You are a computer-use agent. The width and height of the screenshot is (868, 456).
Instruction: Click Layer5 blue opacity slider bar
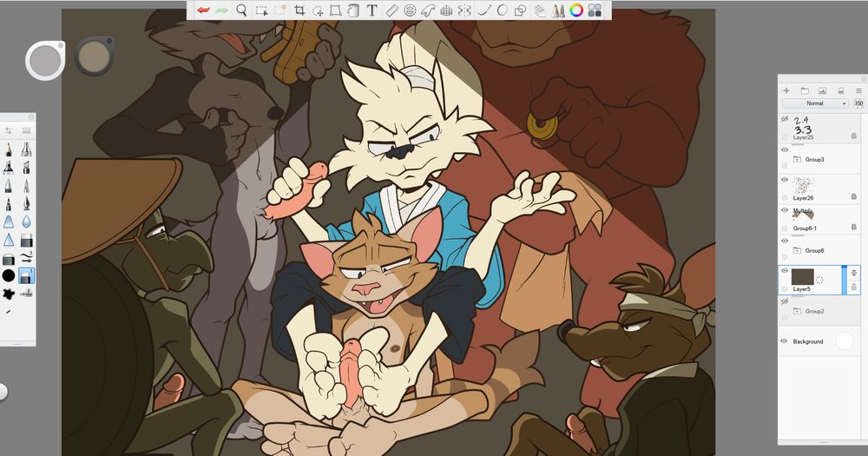point(845,280)
